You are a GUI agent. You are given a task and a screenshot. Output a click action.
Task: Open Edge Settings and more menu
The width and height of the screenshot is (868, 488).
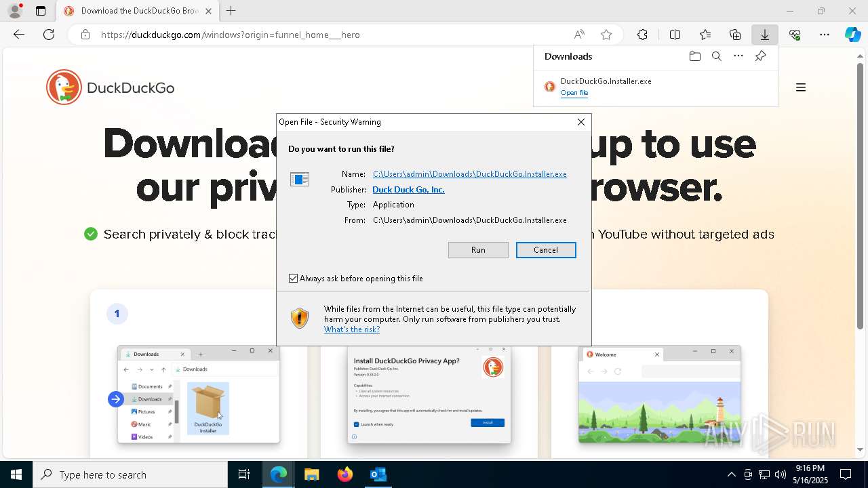(825, 35)
